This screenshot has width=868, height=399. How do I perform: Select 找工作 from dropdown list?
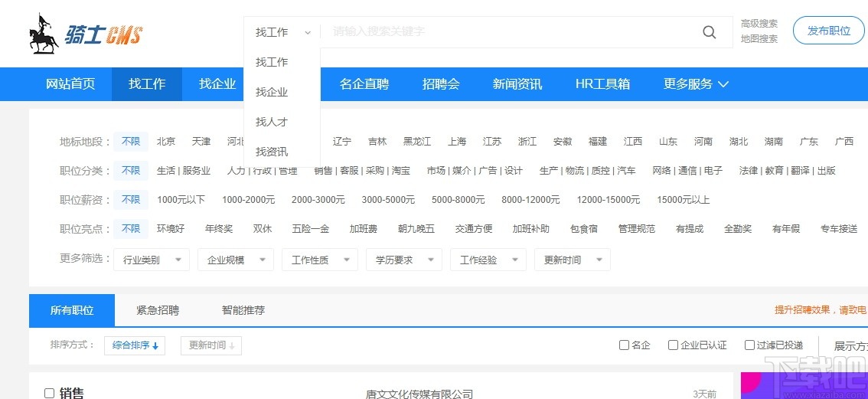(272, 62)
